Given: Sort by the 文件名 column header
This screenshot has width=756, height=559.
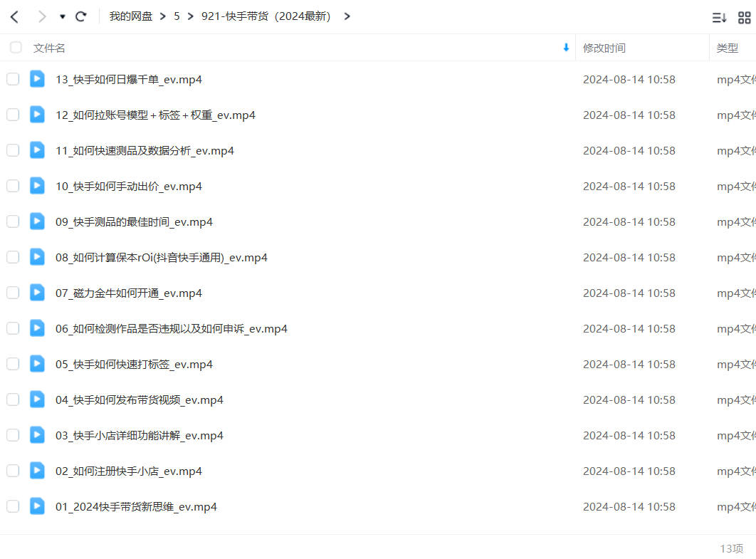Looking at the screenshot, I should (x=49, y=48).
